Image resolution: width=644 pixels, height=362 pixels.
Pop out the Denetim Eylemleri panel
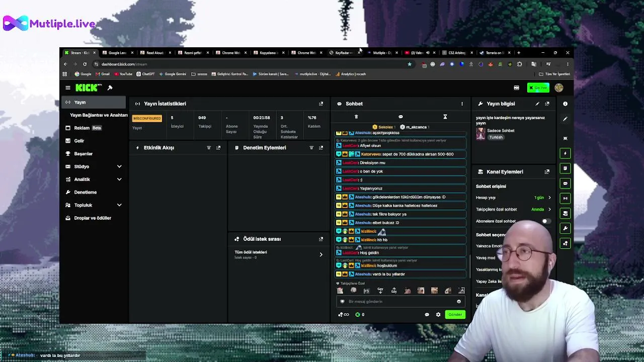click(321, 148)
